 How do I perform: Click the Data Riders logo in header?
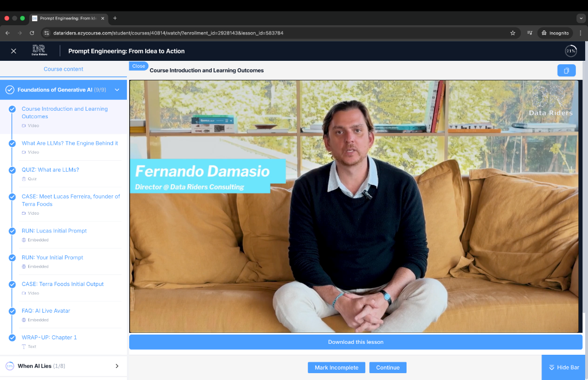click(x=40, y=50)
